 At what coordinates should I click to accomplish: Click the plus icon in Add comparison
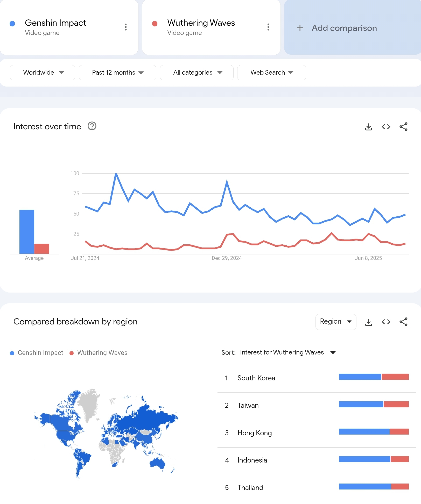[300, 28]
